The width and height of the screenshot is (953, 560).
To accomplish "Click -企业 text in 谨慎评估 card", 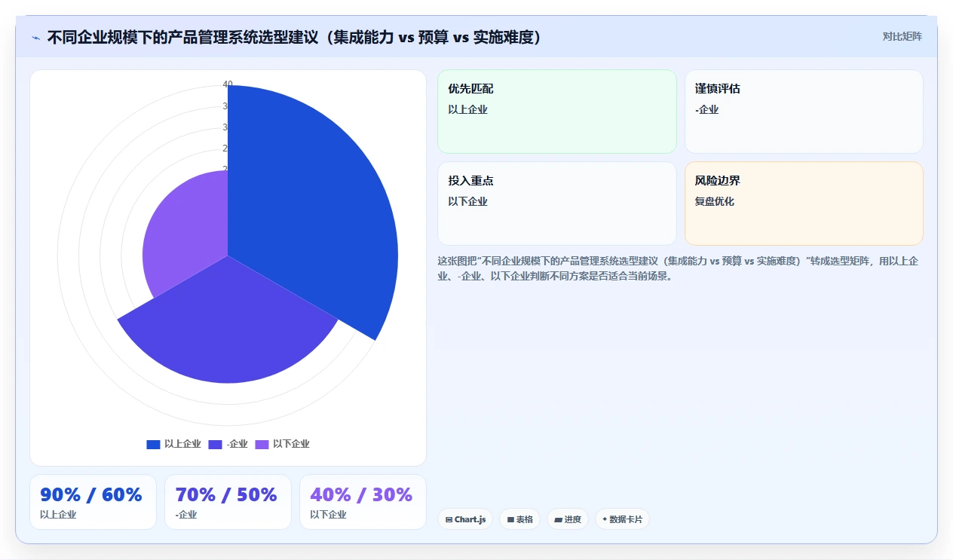I will pos(707,109).
